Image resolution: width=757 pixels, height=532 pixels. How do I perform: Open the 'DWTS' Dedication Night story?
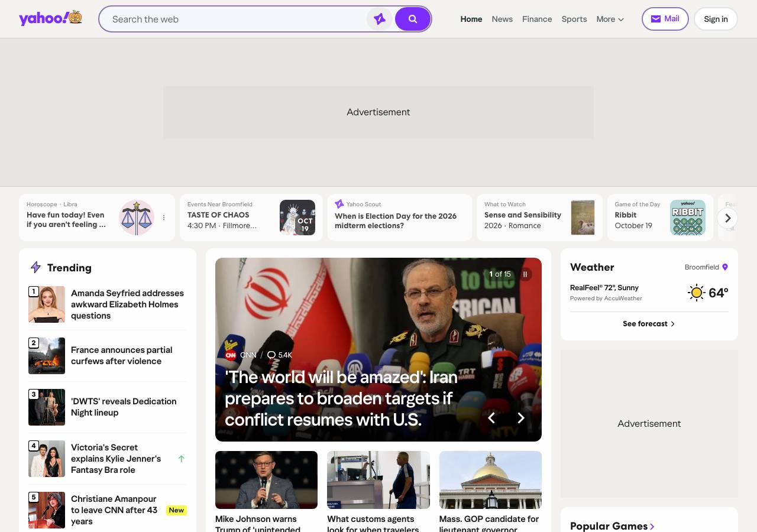pos(124,407)
